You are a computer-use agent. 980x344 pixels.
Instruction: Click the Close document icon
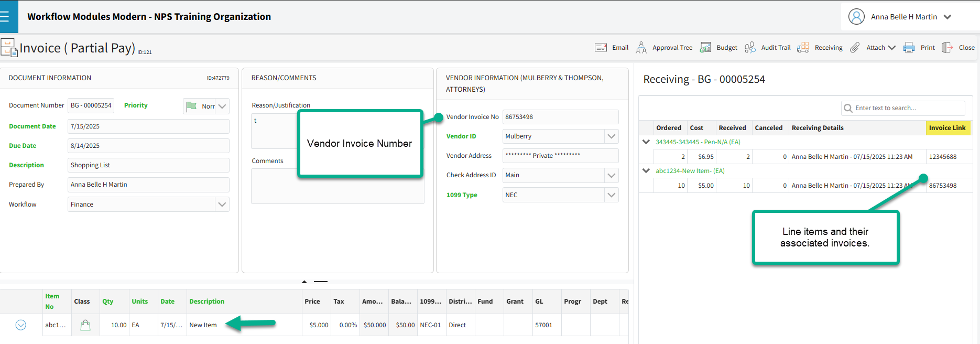(x=947, y=48)
